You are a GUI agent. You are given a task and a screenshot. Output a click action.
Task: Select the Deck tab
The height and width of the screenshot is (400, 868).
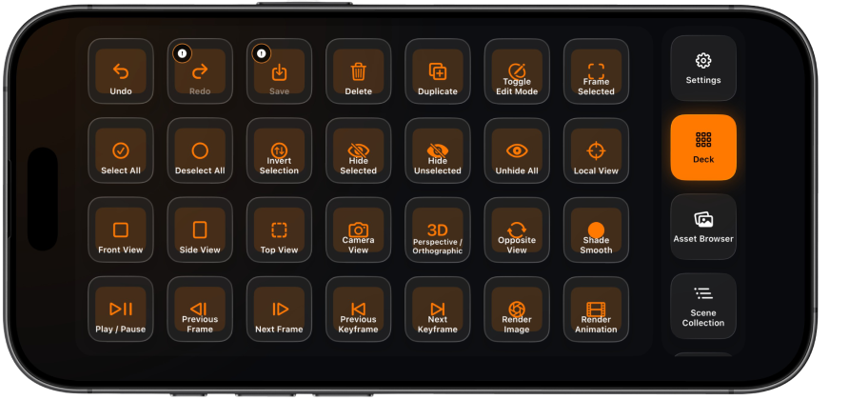point(703,148)
